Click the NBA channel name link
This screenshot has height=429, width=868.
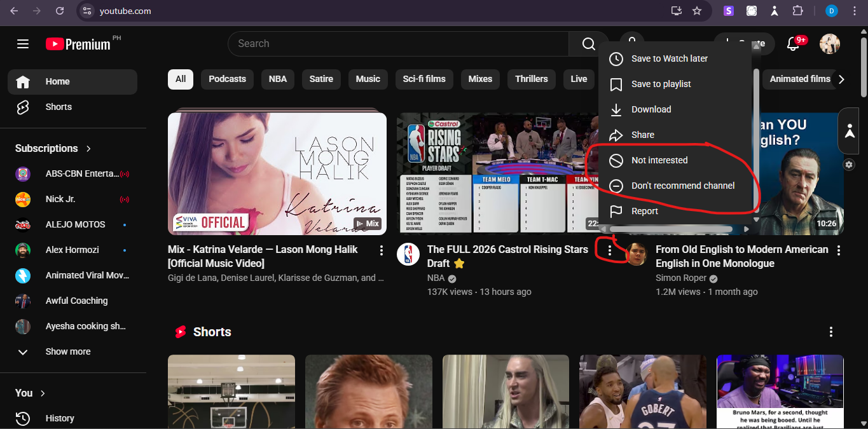pyautogui.click(x=436, y=278)
